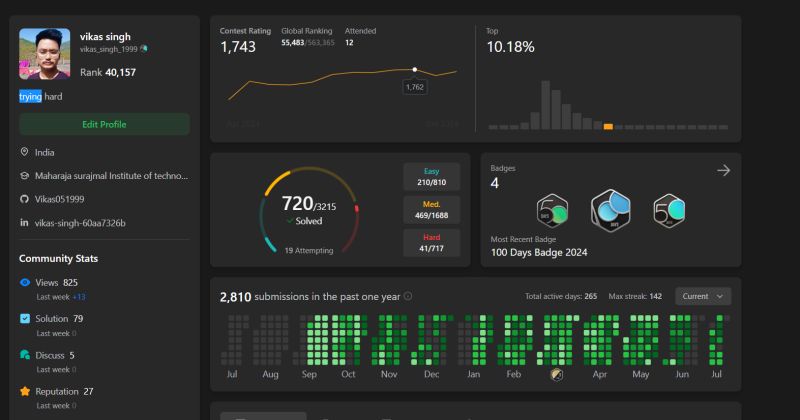
Task: Click Total active days 265 text
Action: tap(561, 296)
